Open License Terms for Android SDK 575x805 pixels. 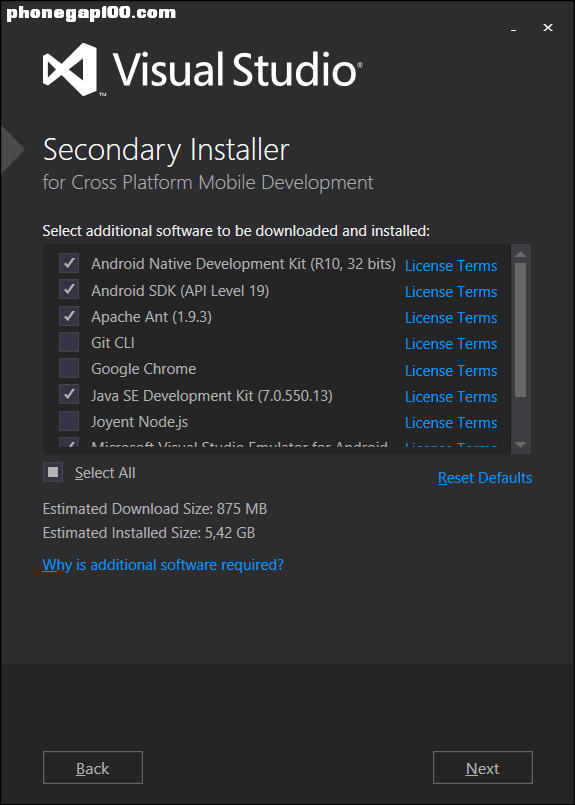pyautogui.click(x=451, y=292)
